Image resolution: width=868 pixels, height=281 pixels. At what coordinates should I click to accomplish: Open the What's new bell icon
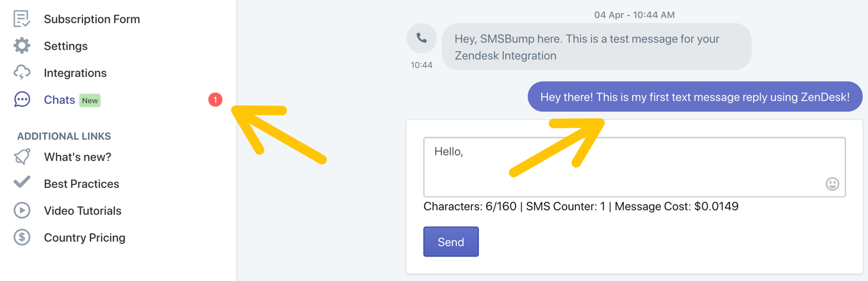click(22, 156)
